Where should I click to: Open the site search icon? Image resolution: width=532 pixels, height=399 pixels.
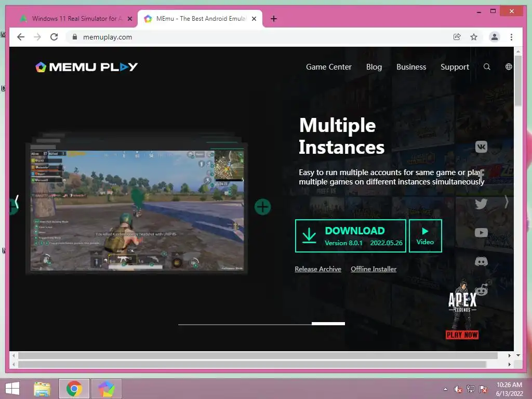click(x=486, y=67)
